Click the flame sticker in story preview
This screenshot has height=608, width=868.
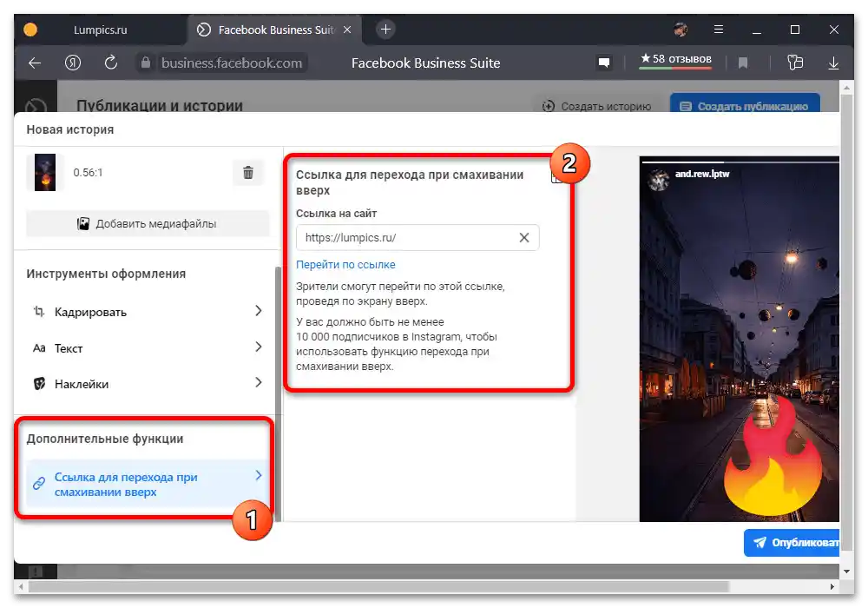tap(773, 458)
